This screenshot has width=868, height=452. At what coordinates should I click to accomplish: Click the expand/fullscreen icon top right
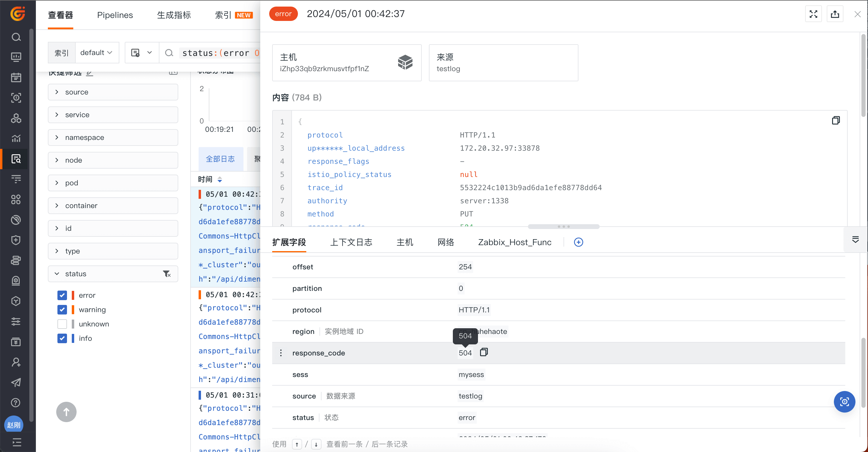(814, 14)
